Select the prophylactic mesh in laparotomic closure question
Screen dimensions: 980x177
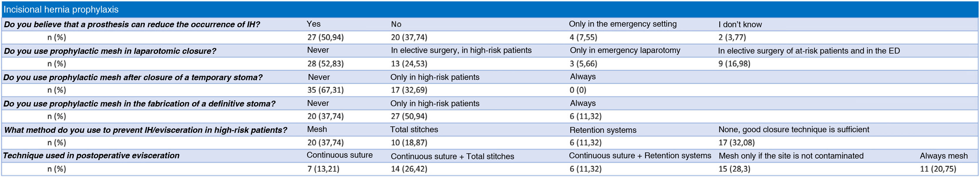[110, 51]
